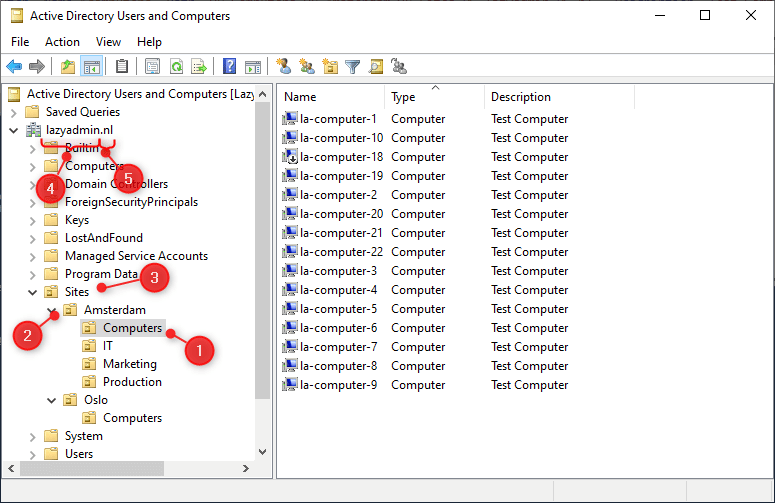Open the File menu
Viewport: 775px width, 503px height.
20,42
